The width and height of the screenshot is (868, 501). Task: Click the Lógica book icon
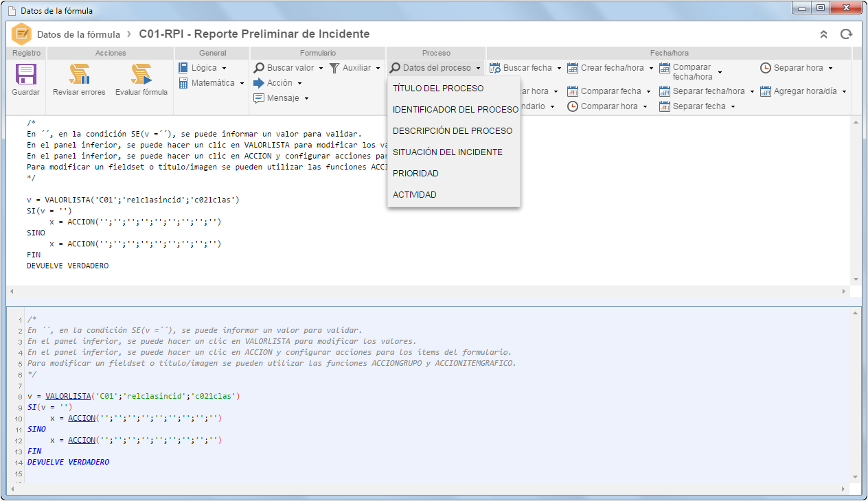tap(183, 68)
